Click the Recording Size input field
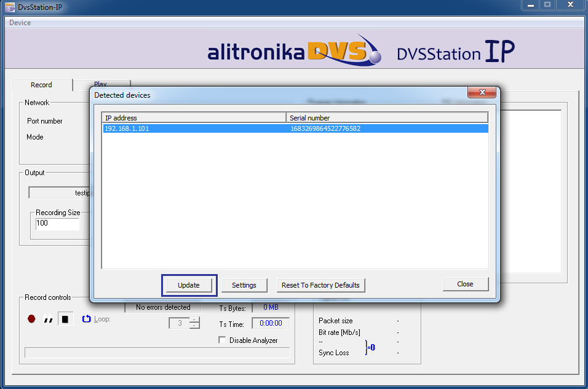Screen dimensions: 588x389 click(57, 224)
